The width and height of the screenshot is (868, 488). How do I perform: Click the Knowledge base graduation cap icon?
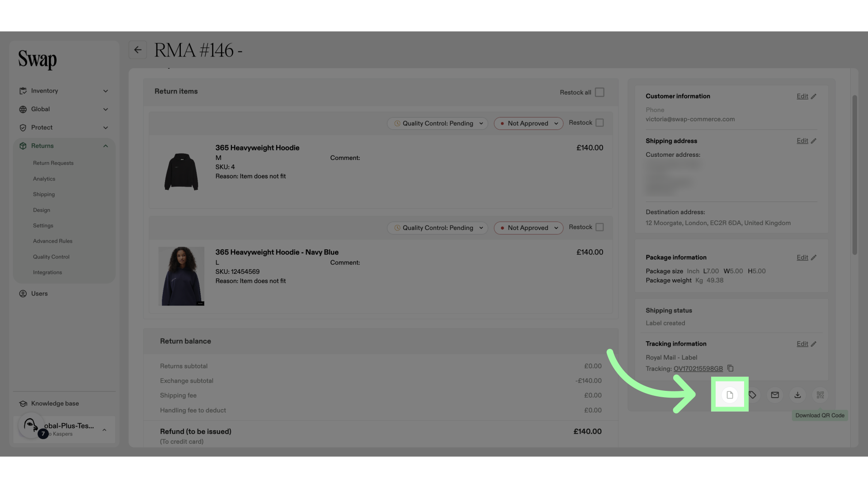pyautogui.click(x=23, y=404)
